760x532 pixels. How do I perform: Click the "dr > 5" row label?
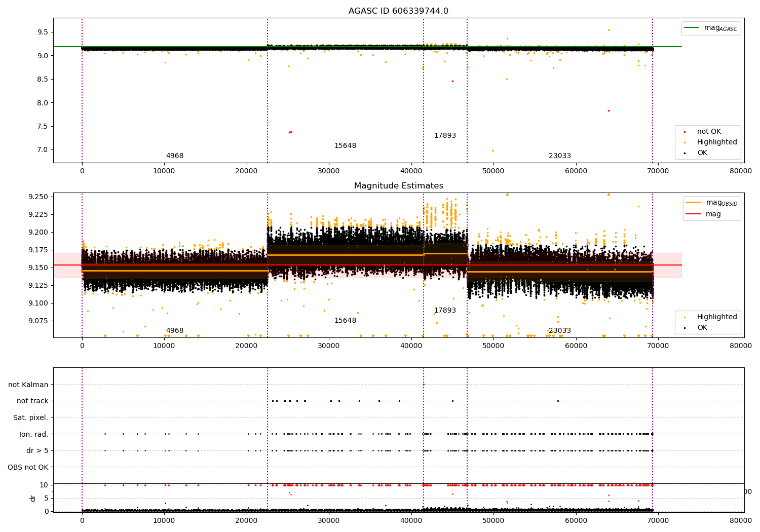[37, 451]
